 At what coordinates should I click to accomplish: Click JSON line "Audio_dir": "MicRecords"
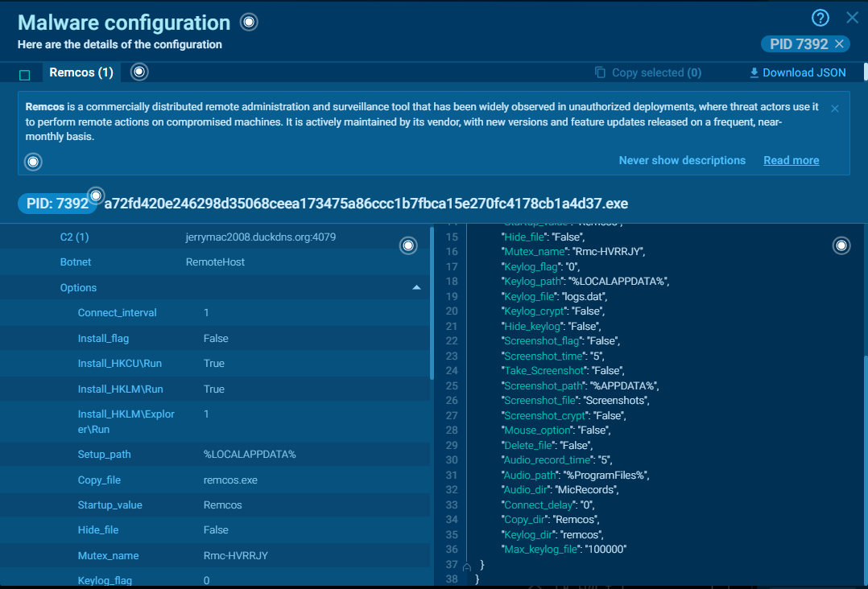coord(560,490)
